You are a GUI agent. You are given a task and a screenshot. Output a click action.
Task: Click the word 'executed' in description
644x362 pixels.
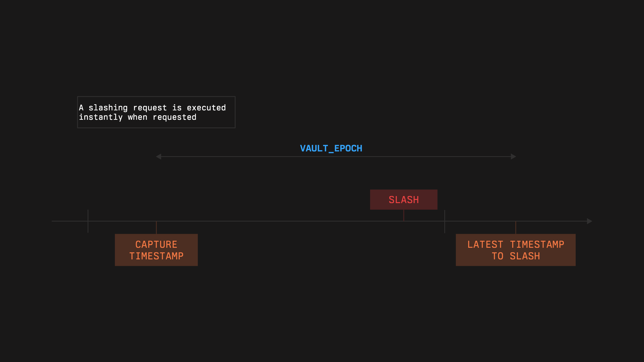206,107
